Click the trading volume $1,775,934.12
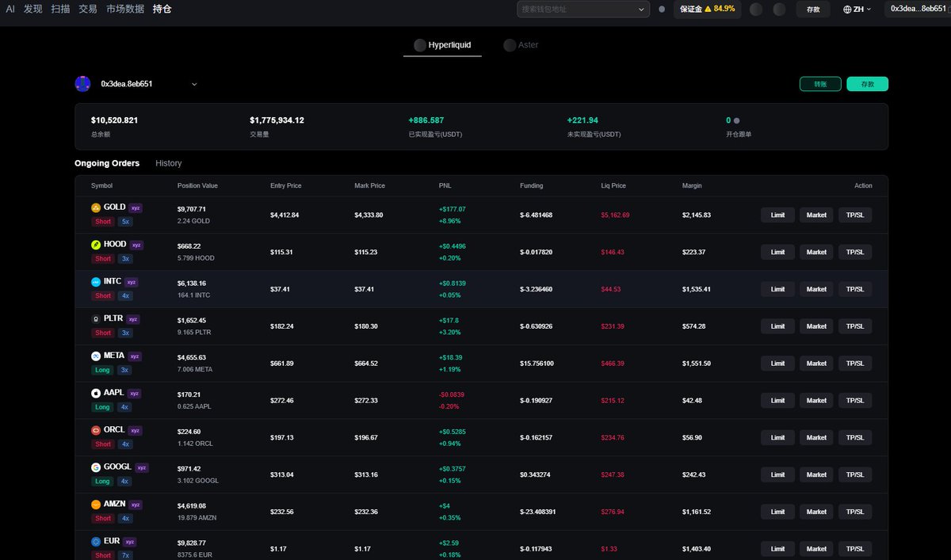This screenshot has width=951, height=560. [277, 120]
